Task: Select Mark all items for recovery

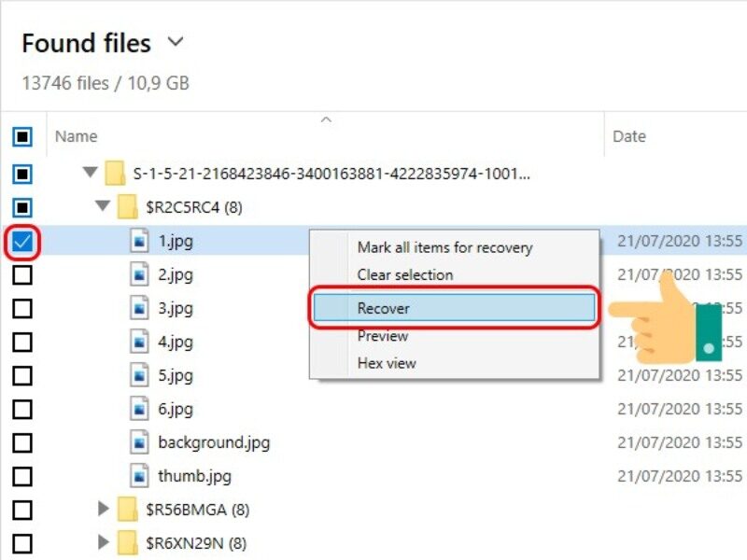Action: (445, 247)
